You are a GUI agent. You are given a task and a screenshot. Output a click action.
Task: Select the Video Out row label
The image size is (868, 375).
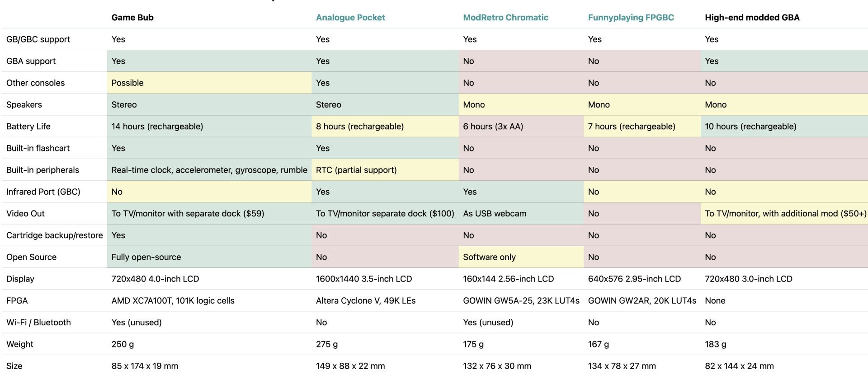25,213
